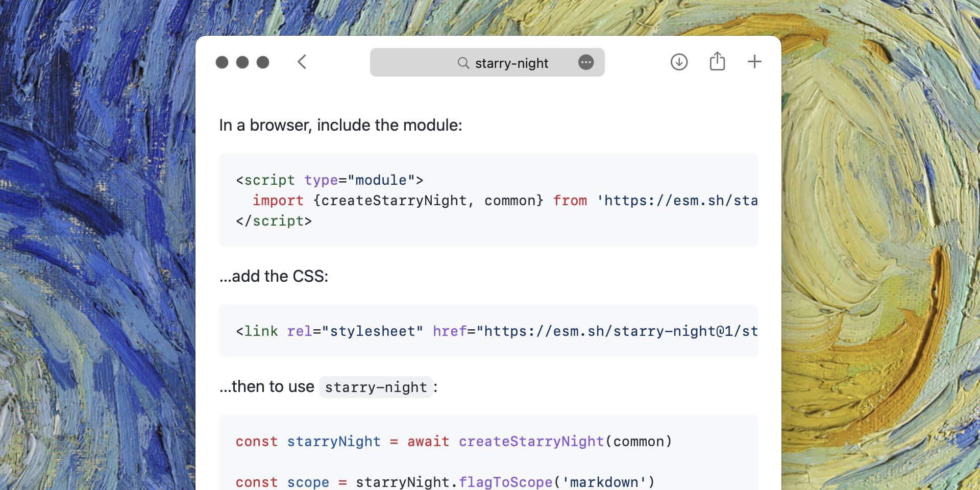The image size is (980, 490).
Task: Select the text "...then to use"
Action: pos(266,386)
